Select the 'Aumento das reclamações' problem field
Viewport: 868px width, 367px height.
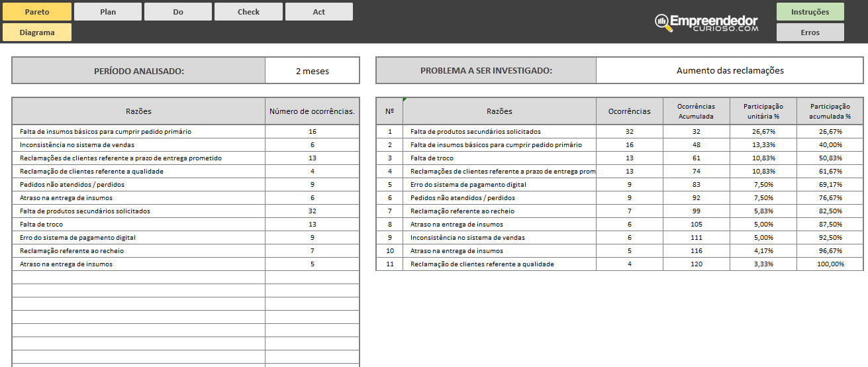(x=730, y=71)
